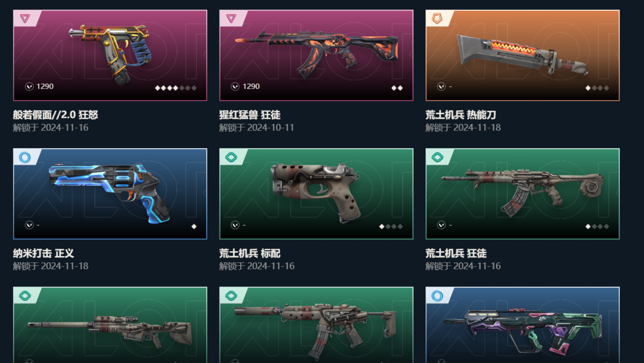The width and height of the screenshot is (644, 363).
Task: Click the 猩红猛兽 狂徒 skin title text
Action: click(250, 115)
